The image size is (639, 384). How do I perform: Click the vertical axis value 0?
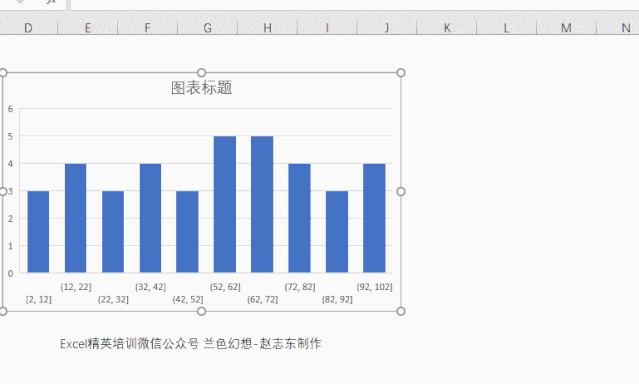coord(11,274)
